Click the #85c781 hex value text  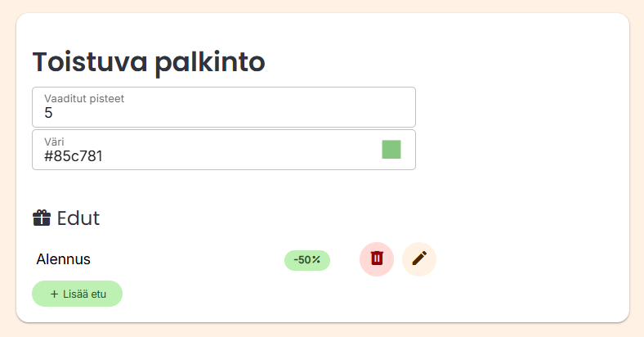pyautogui.click(x=74, y=156)
